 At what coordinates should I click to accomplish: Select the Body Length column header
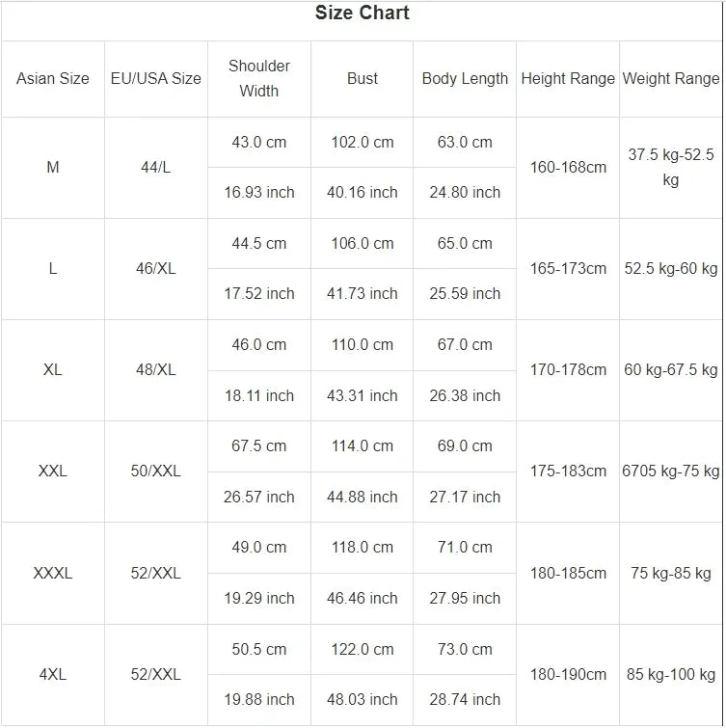click(x=465, y=79)
